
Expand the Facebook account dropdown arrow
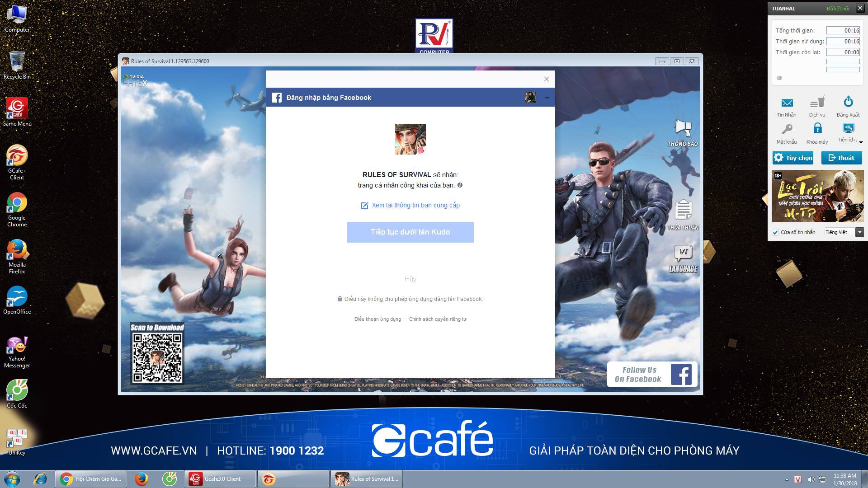[547, 98]
